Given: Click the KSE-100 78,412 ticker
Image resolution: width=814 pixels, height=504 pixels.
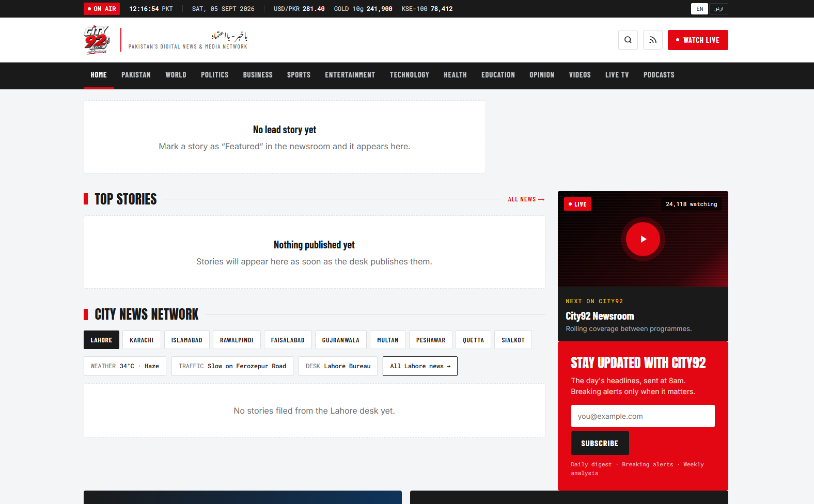Looking at the screenshot, I should pos(427,9).
